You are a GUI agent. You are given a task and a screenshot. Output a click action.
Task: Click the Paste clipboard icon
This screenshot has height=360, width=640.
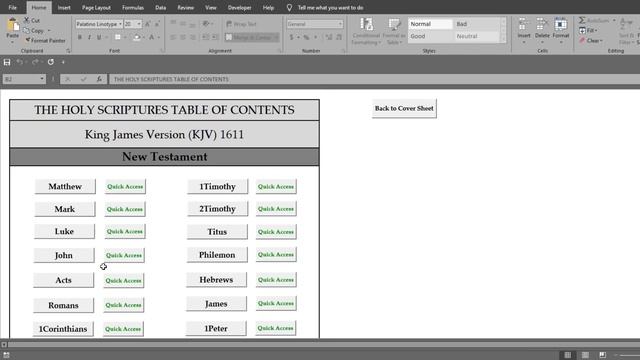pos(13,25)
